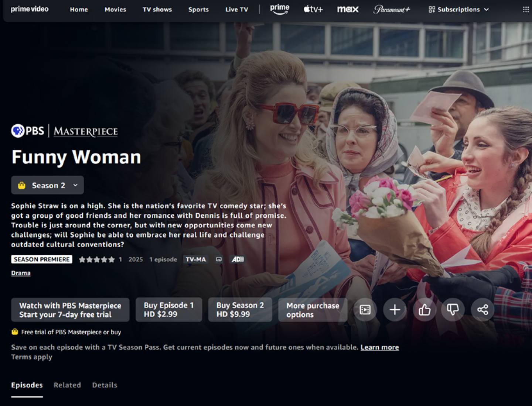The image size is (532, 406).
Task: Click the Watch trailer icon button
Action: pyautogui.click(x=365, y=310)
